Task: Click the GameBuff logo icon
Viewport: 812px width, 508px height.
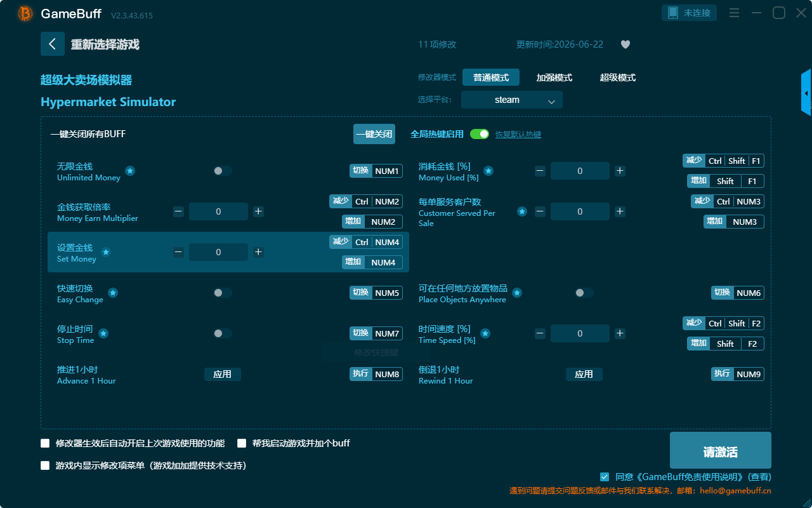Action: 25,13
